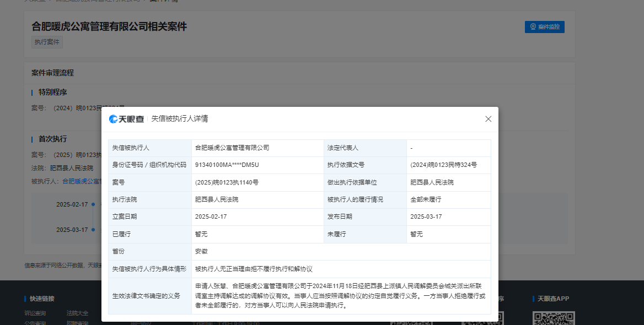Open the 诉讼查询 footer link

coord(35,313)
